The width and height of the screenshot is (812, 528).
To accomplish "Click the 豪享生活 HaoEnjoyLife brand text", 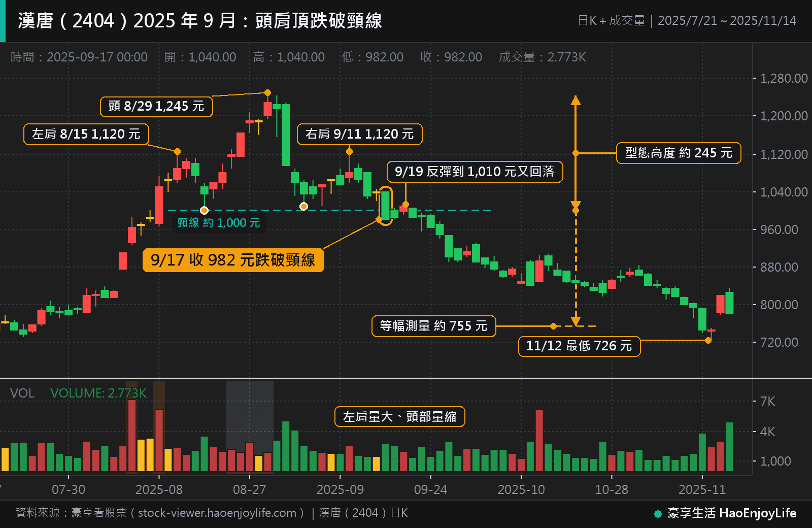I will pos(731,513).
